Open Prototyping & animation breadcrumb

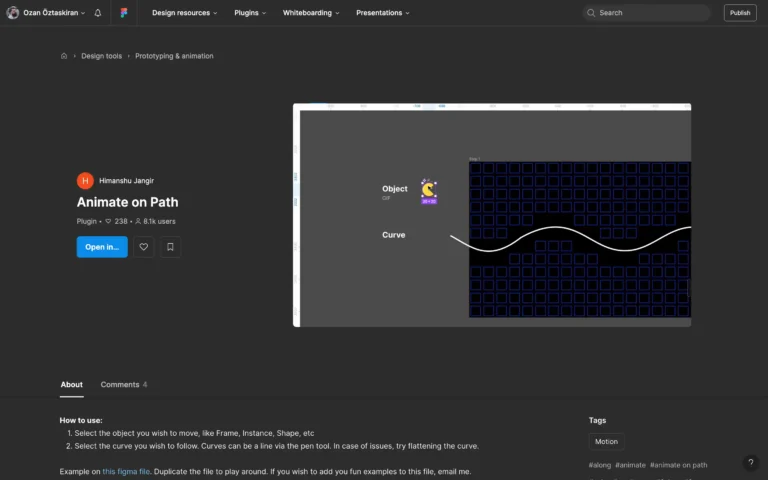tap(174, 56)
